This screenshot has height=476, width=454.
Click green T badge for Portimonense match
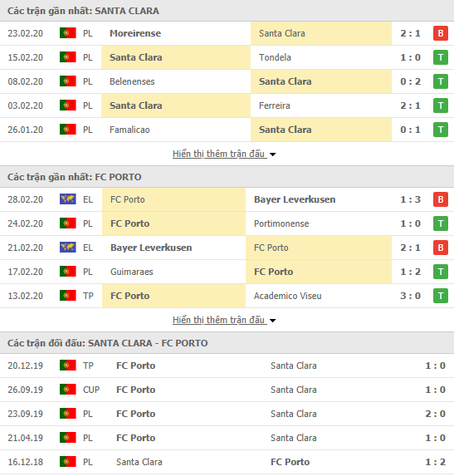click(441, 223)
